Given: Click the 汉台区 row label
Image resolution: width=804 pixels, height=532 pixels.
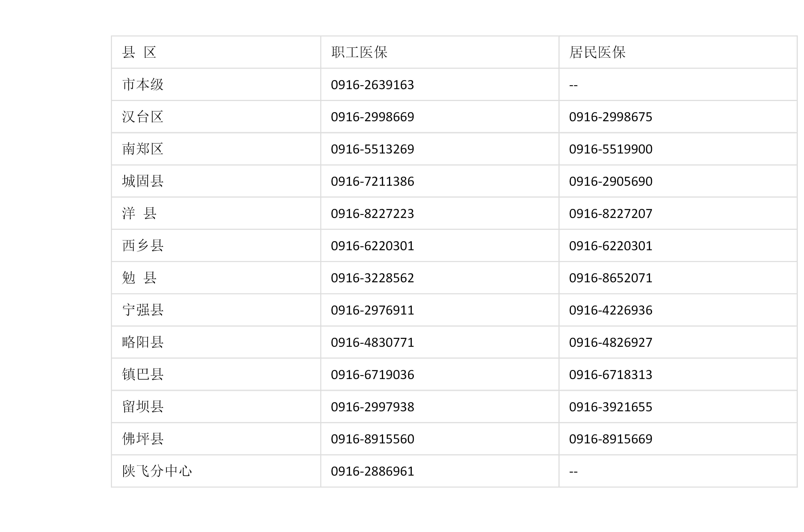Looking at the screenshot, I should pos(142,117).
